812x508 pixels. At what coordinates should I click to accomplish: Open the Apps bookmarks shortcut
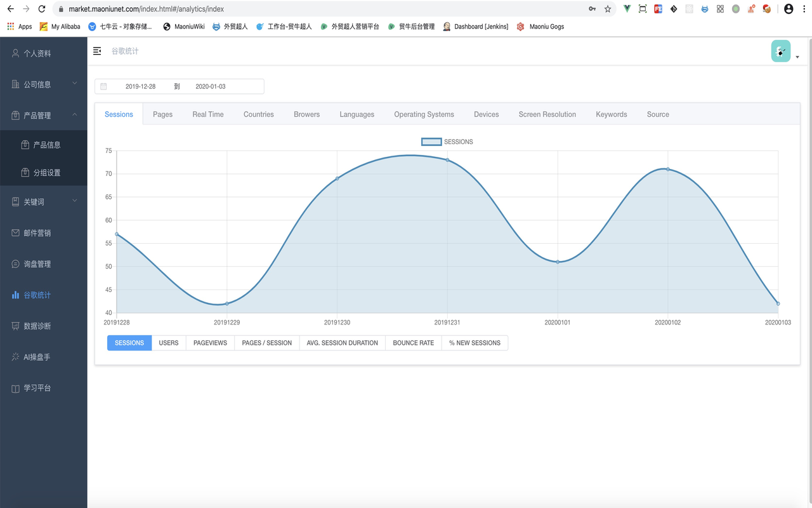tap(19, 27)
